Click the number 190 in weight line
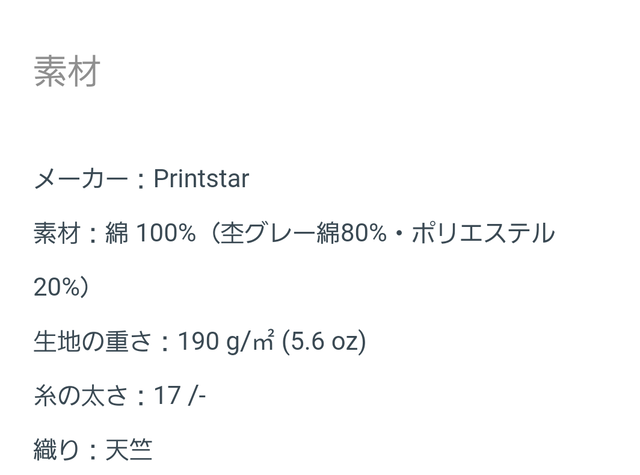The width and height of the screenshot is (640, 475). tap(198, 341)
